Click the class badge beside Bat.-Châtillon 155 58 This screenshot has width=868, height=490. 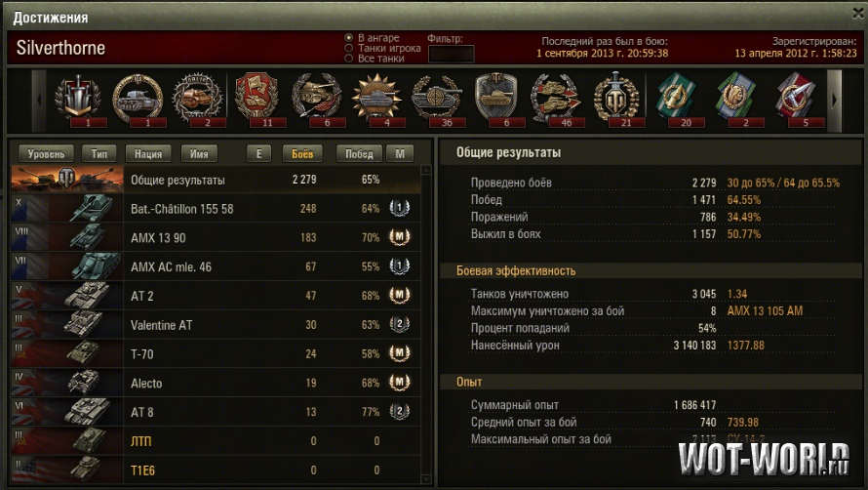(399, 209)
